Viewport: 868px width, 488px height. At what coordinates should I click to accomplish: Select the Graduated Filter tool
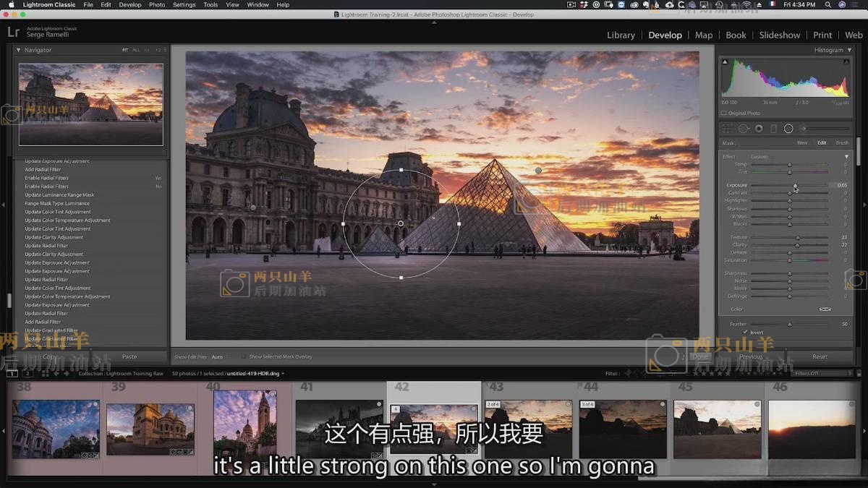click(x=773, y=129)
